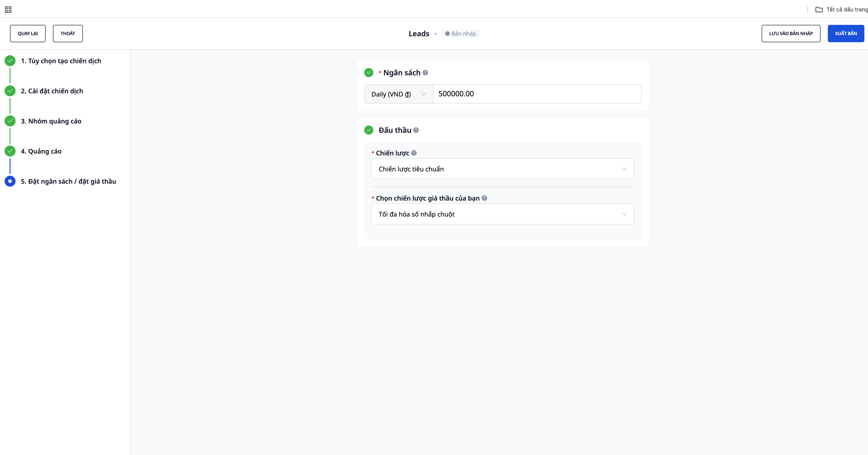Click green checkmark of Ngân sách section
The height and width of the screenshot is (455, 868).
click(x=369, y=73)
